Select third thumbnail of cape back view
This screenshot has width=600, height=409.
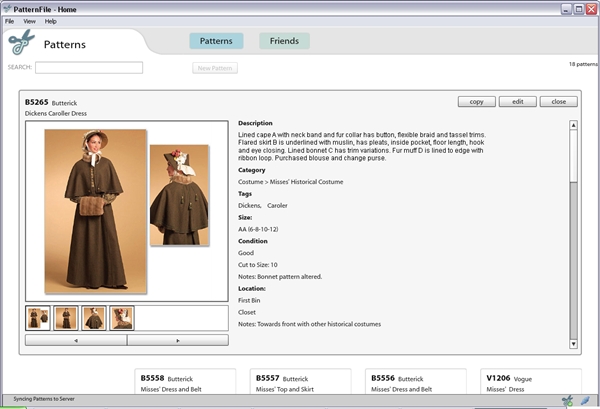click(x=94, y=318)
